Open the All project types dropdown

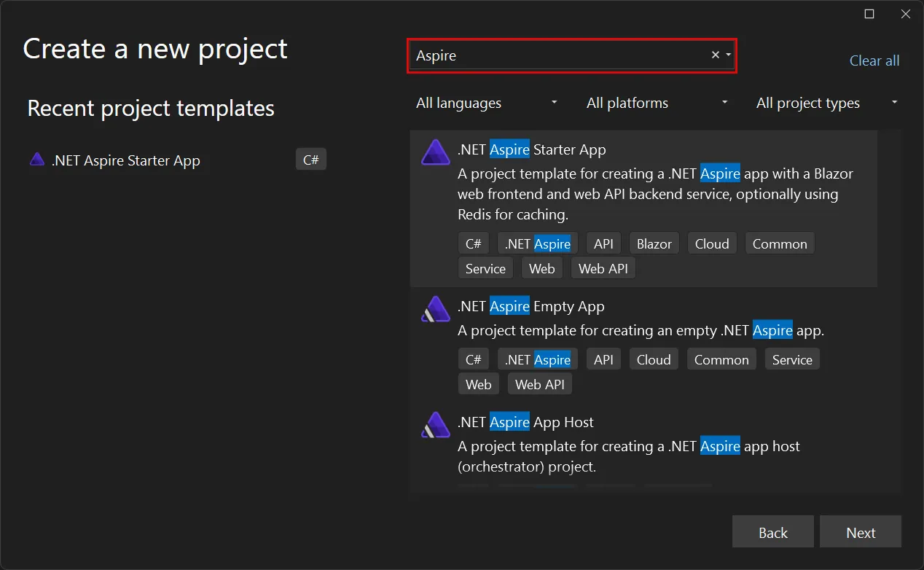coord(826,103)
